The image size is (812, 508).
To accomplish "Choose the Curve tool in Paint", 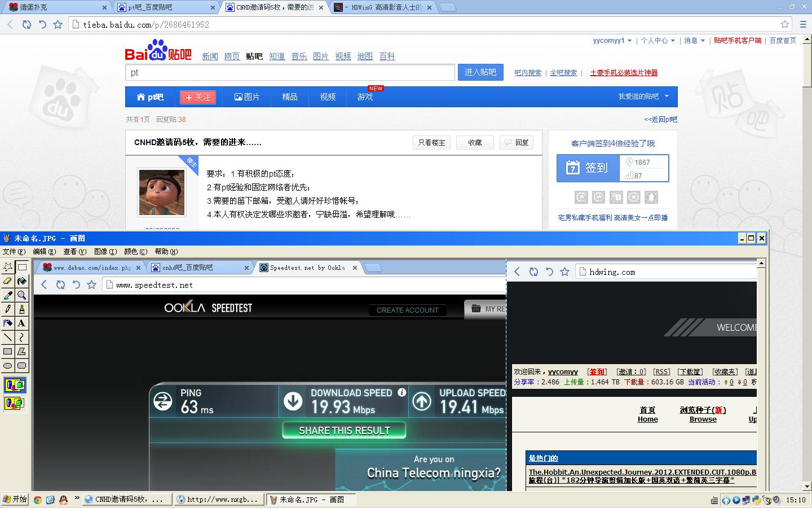I will click(22, 338).
